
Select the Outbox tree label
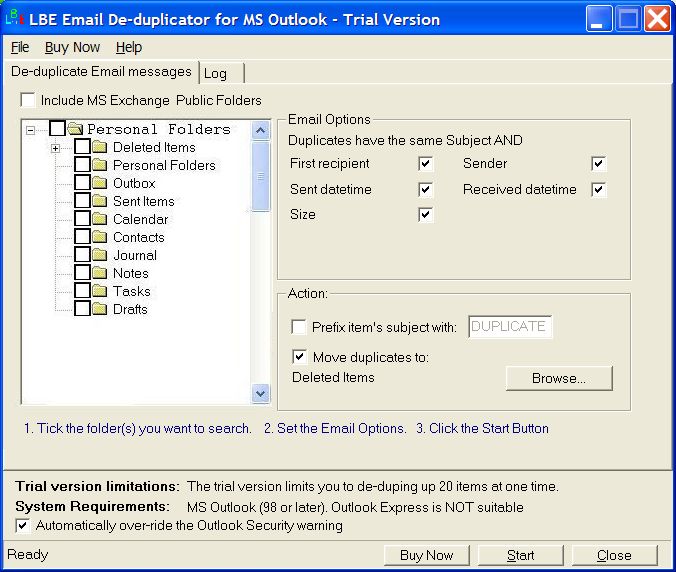pos(134,183)
